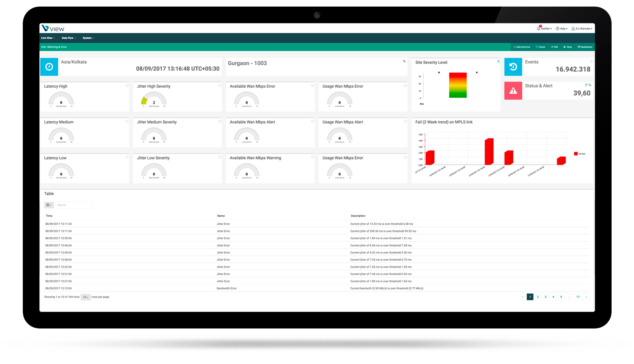Click the Add shortcut button
Screen dimensions: 634x364
(522, 47)
